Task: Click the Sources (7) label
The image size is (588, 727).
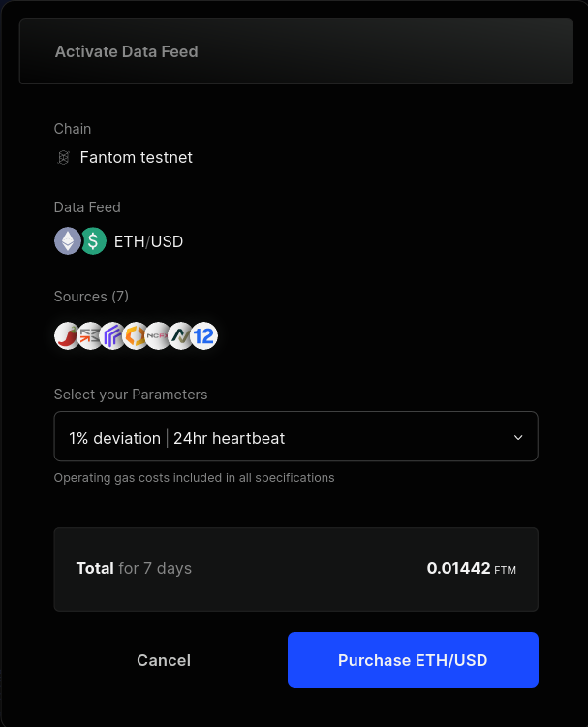Action: [x=91, y=297]
